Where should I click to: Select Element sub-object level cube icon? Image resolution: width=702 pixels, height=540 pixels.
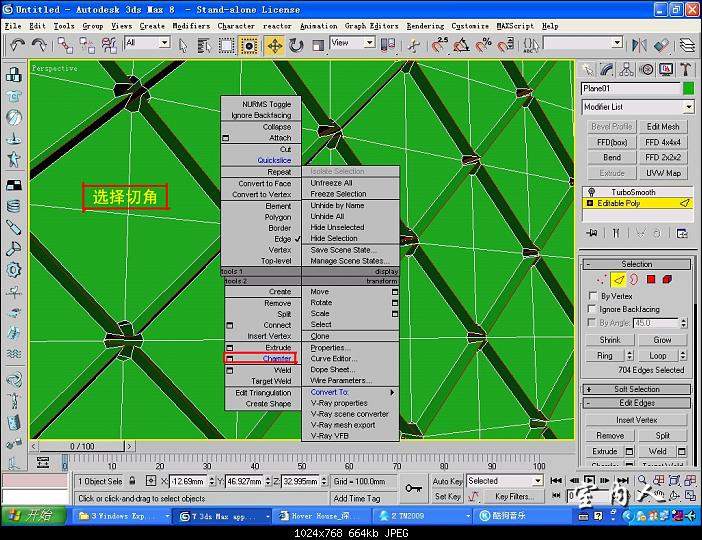(667, 280)
